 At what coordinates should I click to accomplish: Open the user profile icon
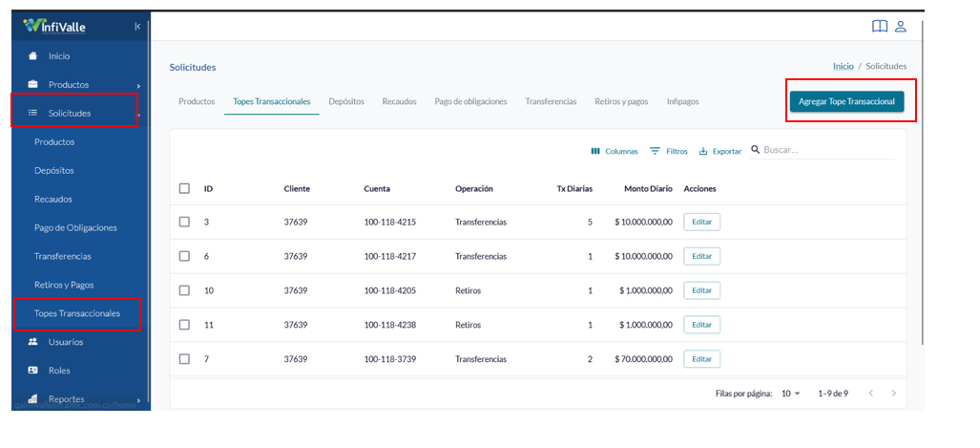[x=901, y=27]
